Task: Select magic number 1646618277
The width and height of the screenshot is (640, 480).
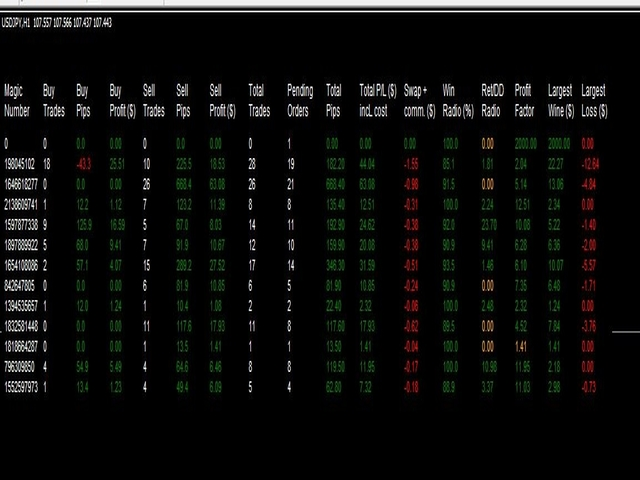Action: (21, 184)
